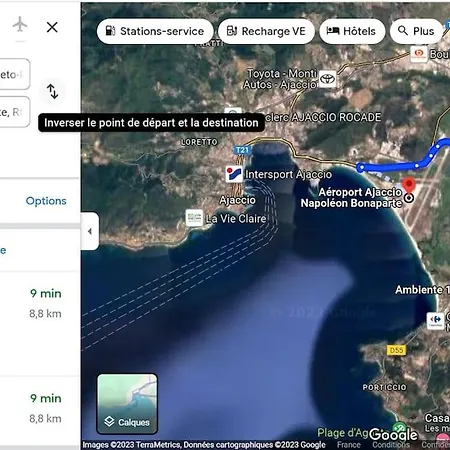
Task: Select the Recharge VE filter chip
Action: point(266,31)
